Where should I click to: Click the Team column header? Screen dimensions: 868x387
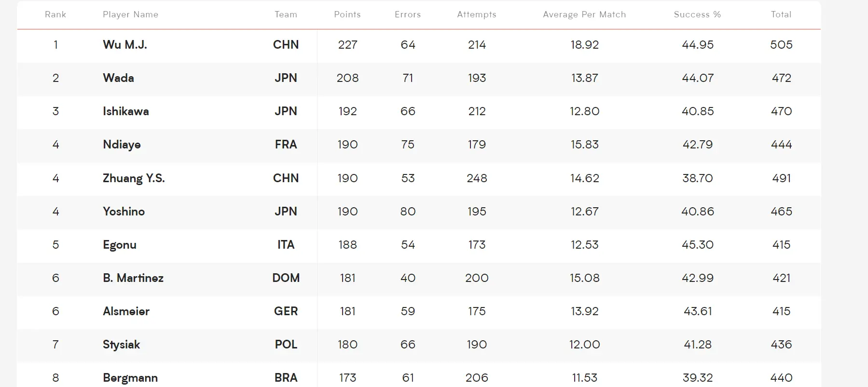coord(286,14)
